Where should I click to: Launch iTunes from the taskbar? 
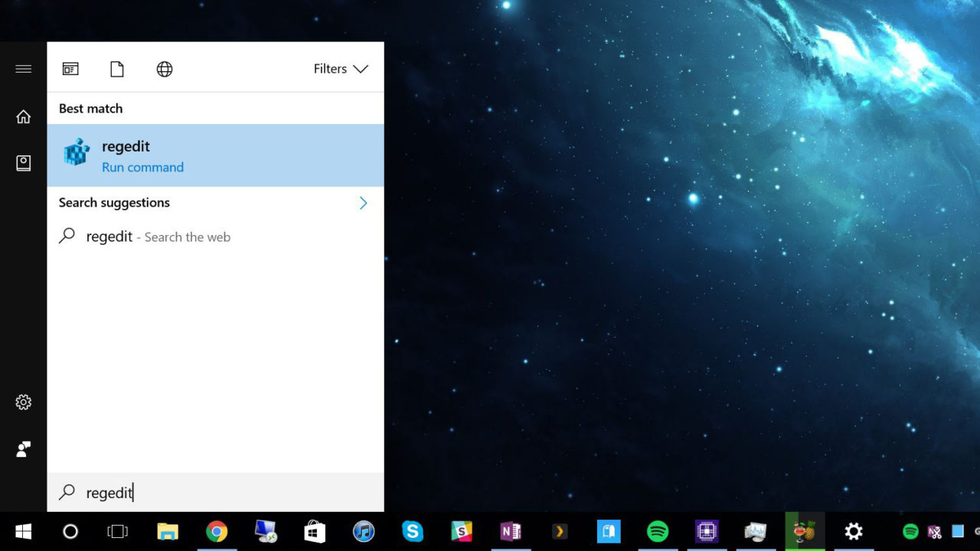364,531
